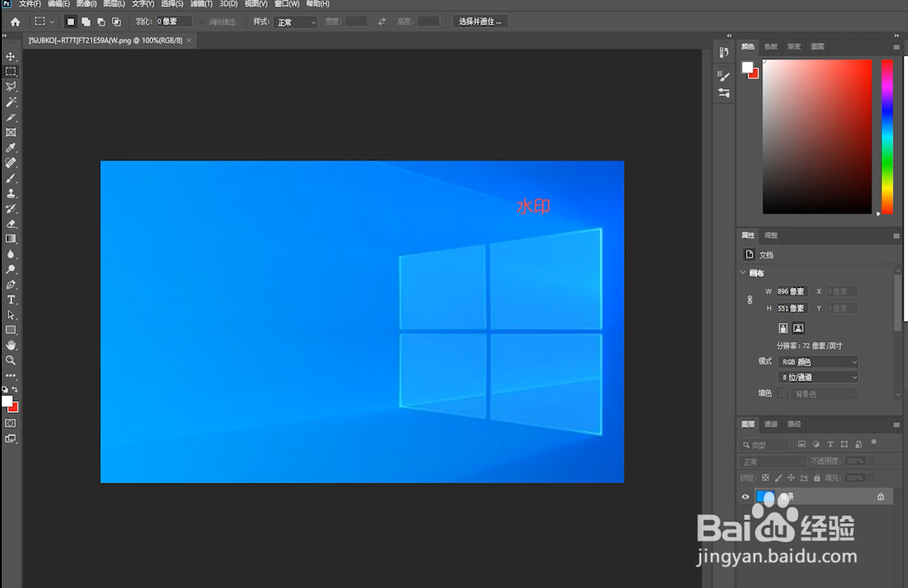Select the Hand tool
This screenshot has width=908, height=588.
[x=10, y=345]
